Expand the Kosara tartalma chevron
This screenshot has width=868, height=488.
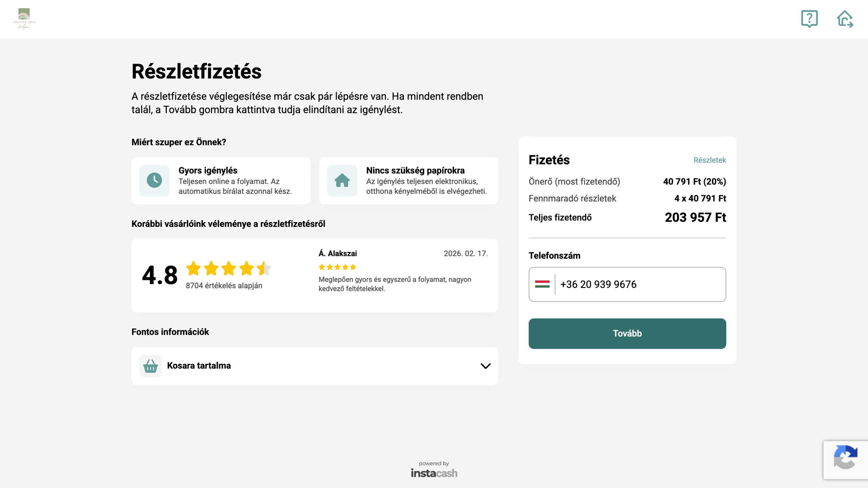486,366
